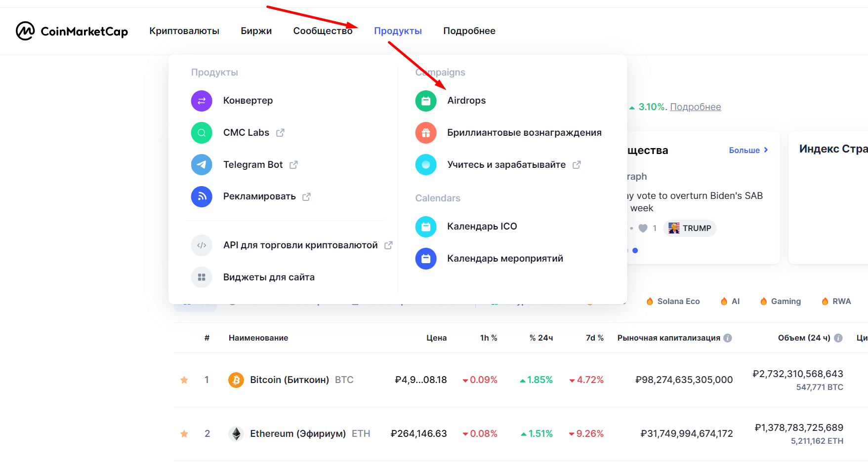This screenshot has width=868, height=463.
Task: Launch the Telegram Bot icon
Action: point(202,164)
